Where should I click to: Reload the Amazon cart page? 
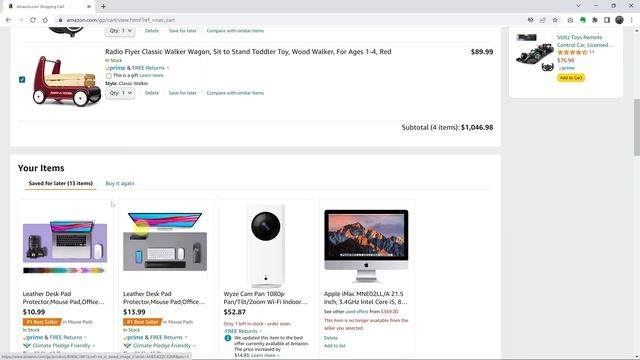pyautogui.click(x=33, y=20)
